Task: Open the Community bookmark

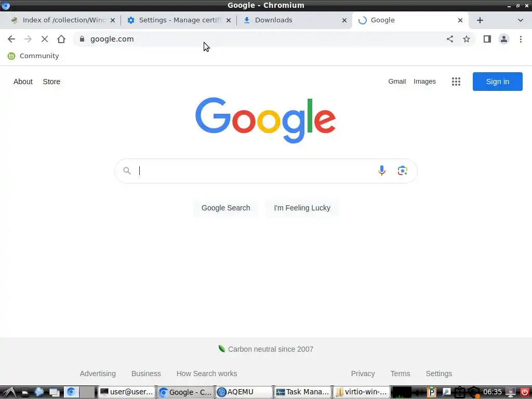Action: [x=33, y=56]
